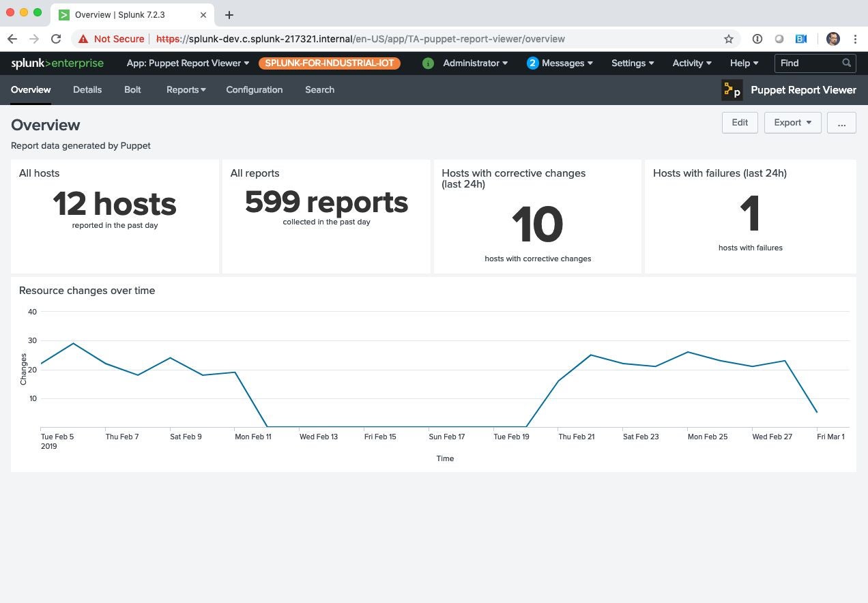Go to the Search tab
The width and height of the screenshot is (868, 603).
click(319, 89)
